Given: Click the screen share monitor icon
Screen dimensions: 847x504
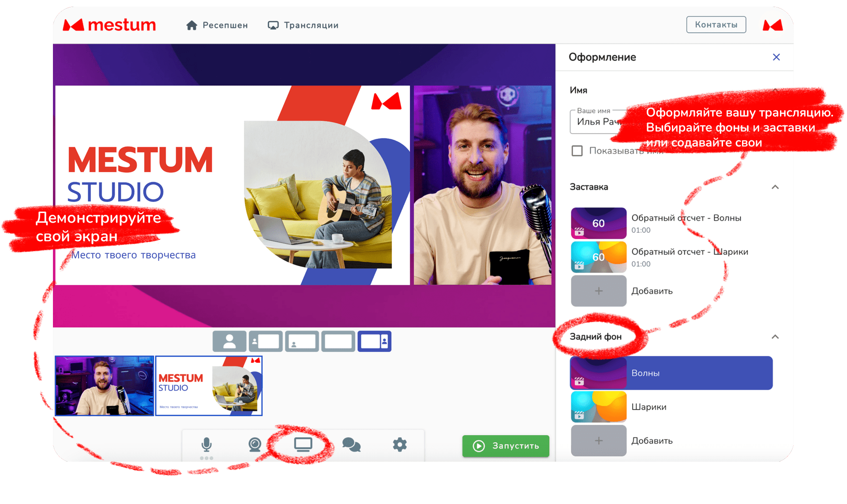Looking at the screenshot, I should point(303,445).
